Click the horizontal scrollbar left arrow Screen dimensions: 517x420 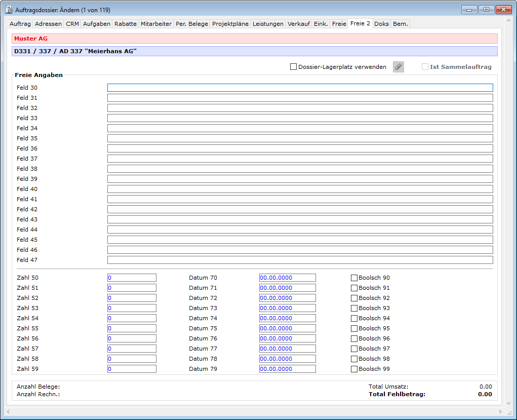pos(8,411)
